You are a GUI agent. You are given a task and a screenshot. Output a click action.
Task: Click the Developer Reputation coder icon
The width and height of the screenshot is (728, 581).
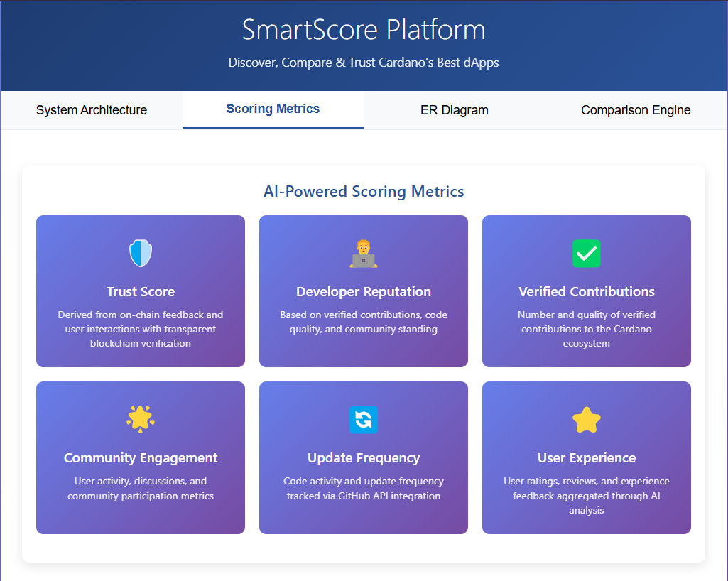point(364,254)
